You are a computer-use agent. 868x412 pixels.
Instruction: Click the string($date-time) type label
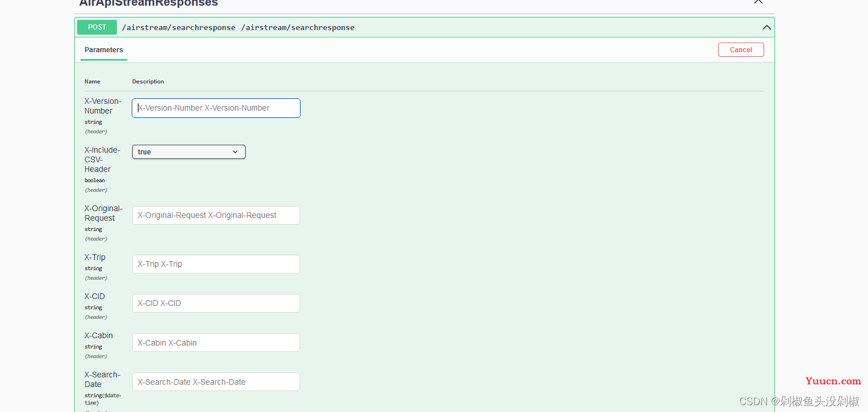(103, 398)
